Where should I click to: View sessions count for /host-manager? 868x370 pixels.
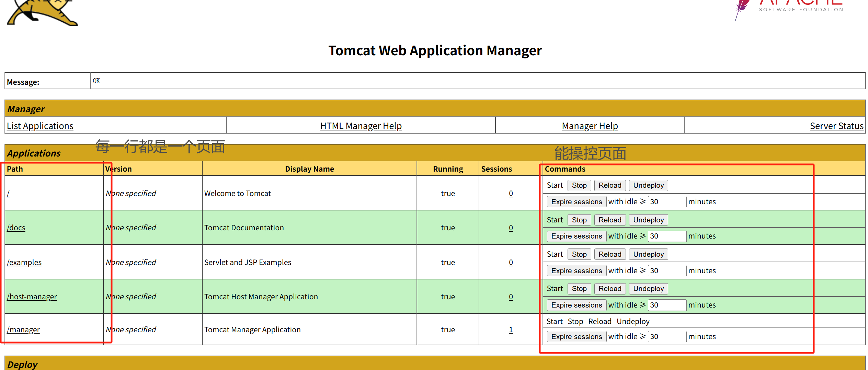[511, 297]
